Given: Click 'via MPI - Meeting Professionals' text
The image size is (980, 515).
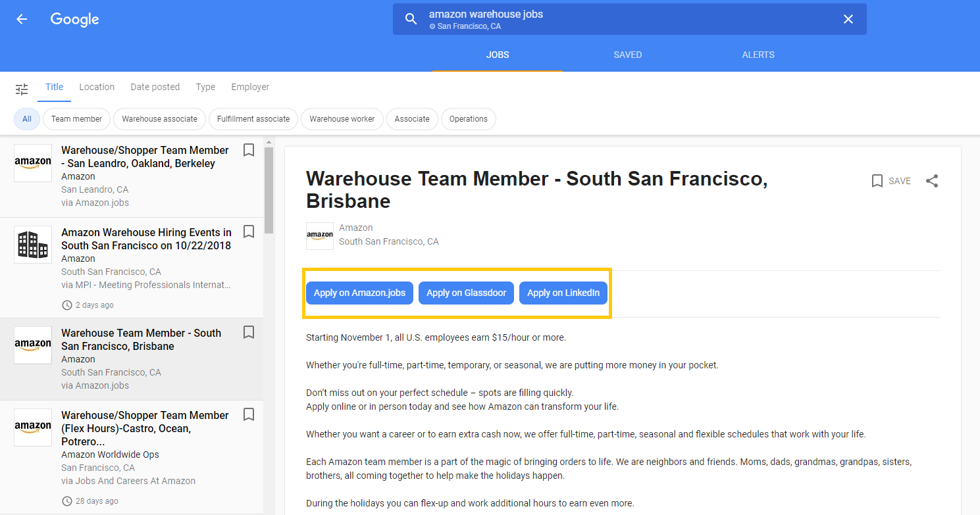Looking at the screenshot, I should pos(146,285).
